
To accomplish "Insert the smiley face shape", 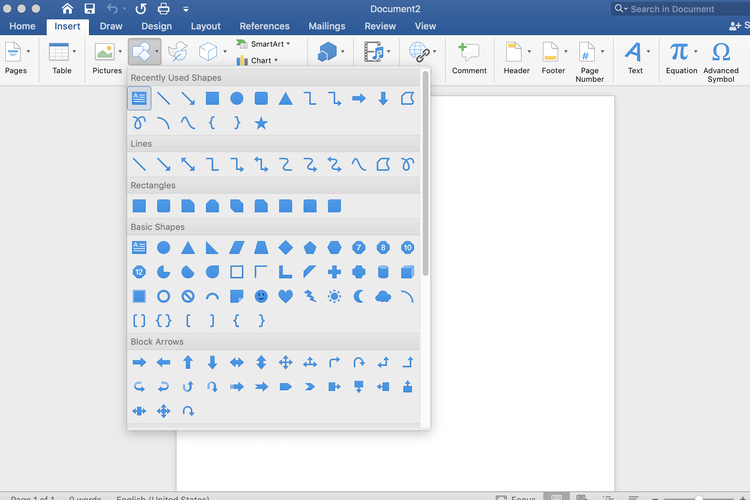I will pyautogui.click(x=261, y=296).
